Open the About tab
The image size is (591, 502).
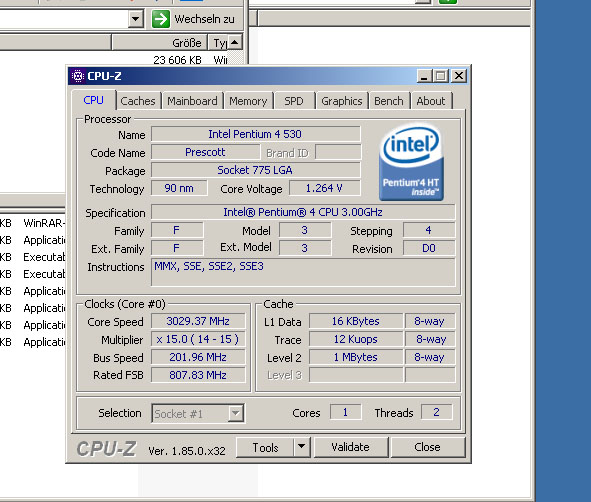pos(431,101)
